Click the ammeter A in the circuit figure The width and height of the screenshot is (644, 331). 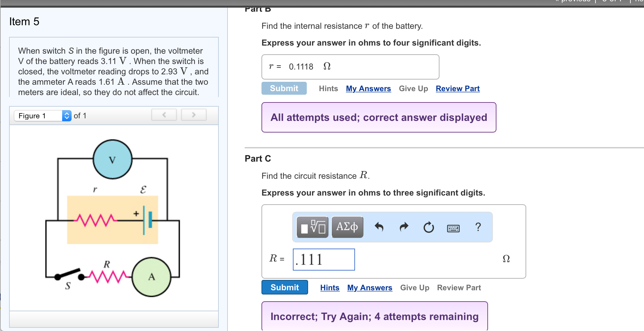click(151, 277)
